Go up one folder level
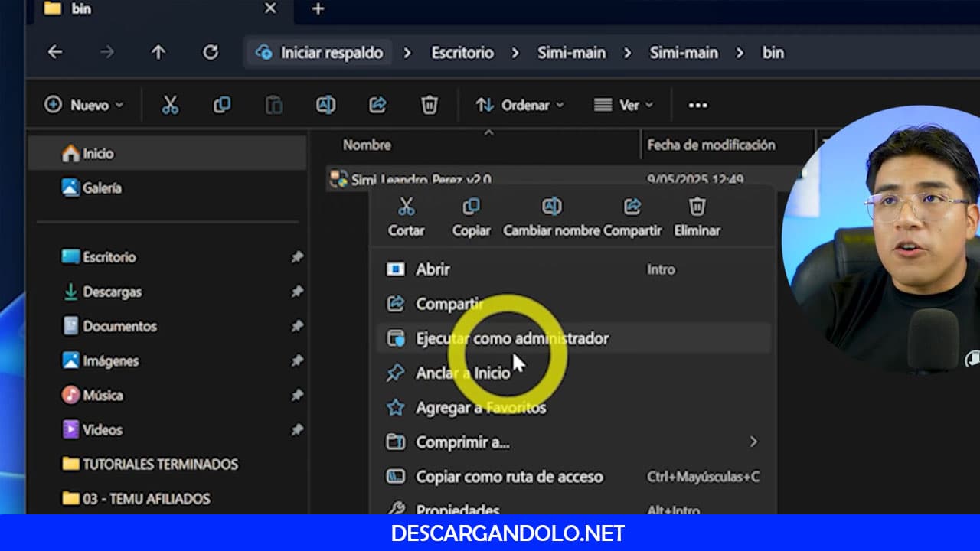The image size is (980, 551). (x=158, y=52)
